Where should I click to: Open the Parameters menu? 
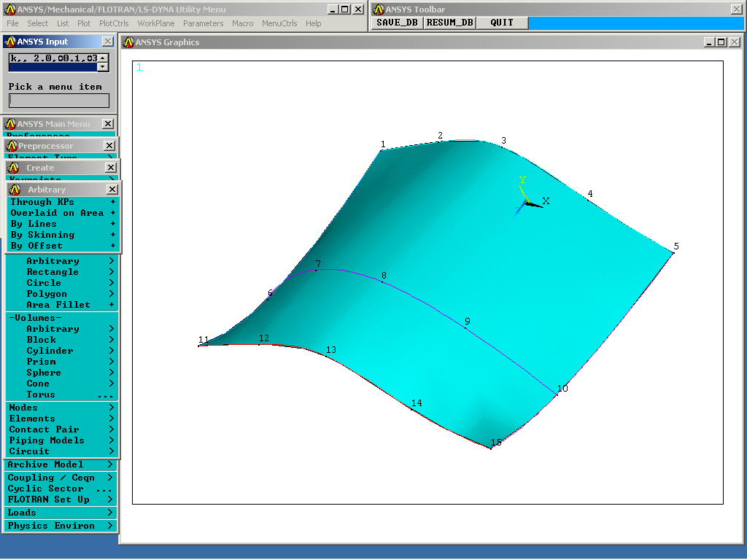coord(203,23)
